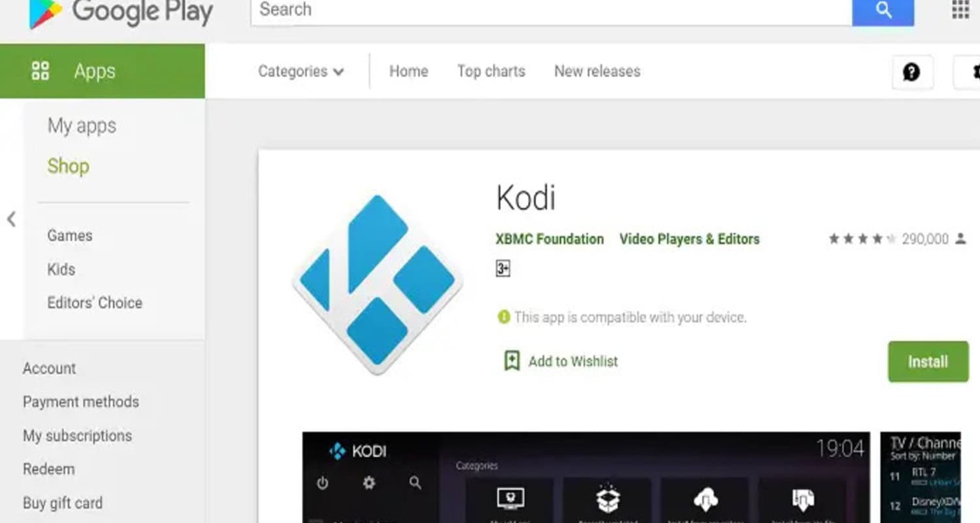
Task: Go to the Home tab
Action: point(409,71)
